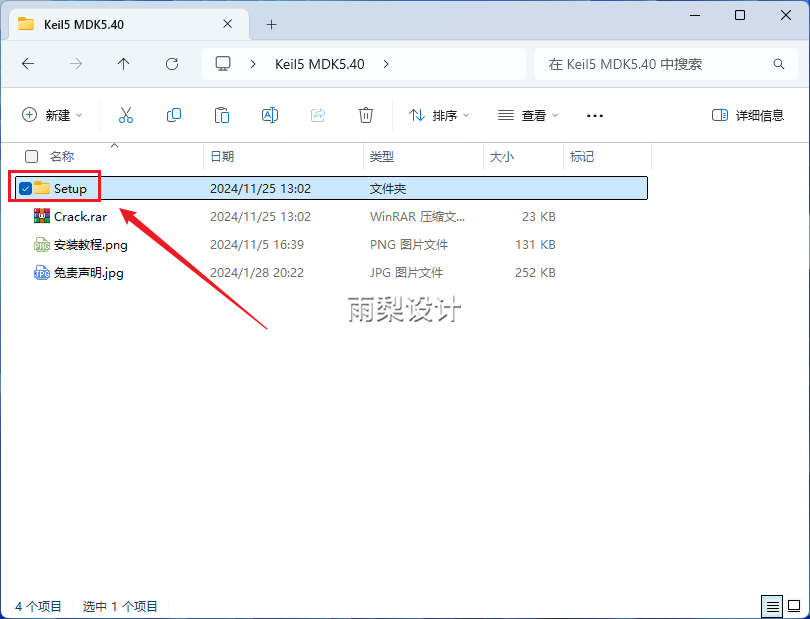Click the This PC monitor icon in address bar
810x619 pixels.
[x=223, y=64]
